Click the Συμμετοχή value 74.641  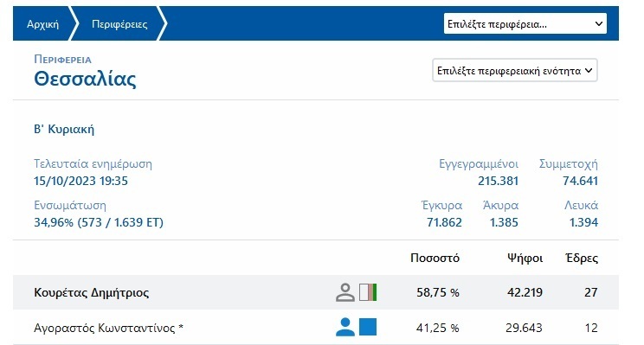580,181
